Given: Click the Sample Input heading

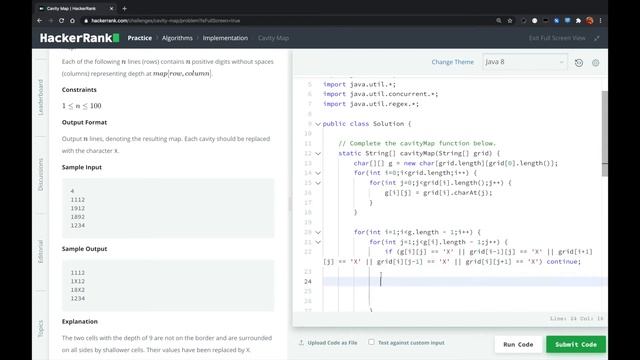Looking at the screenshot, I should 82,167.
